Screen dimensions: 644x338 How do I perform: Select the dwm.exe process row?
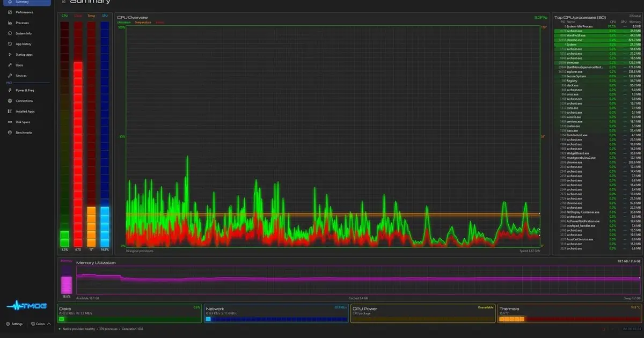pyautogui.click(x=598, y=63)
